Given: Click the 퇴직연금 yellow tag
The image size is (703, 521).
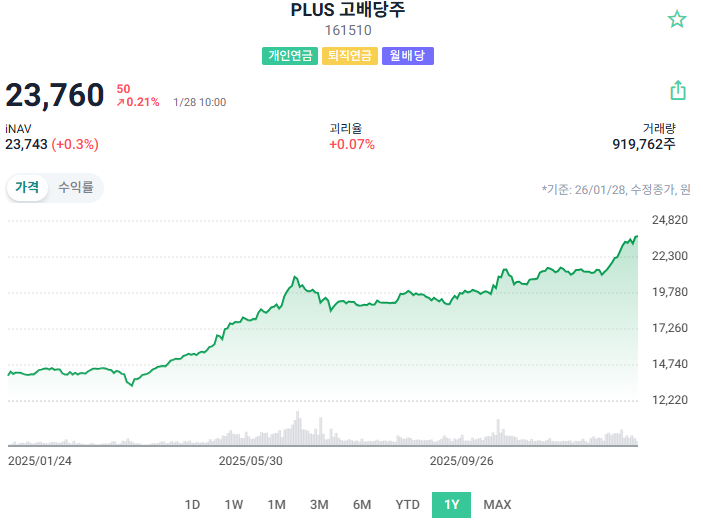Looking at the screenshot, I should [350, 56].
